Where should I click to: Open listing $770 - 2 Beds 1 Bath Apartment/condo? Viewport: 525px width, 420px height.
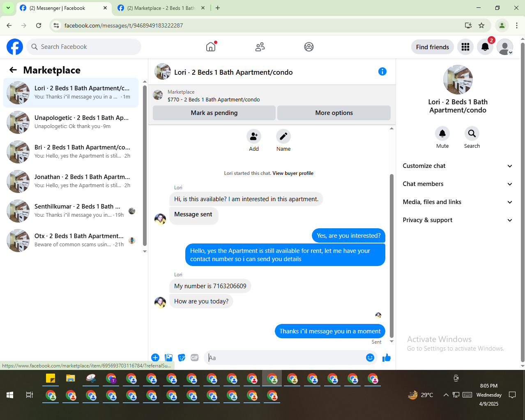pos(214,99)
